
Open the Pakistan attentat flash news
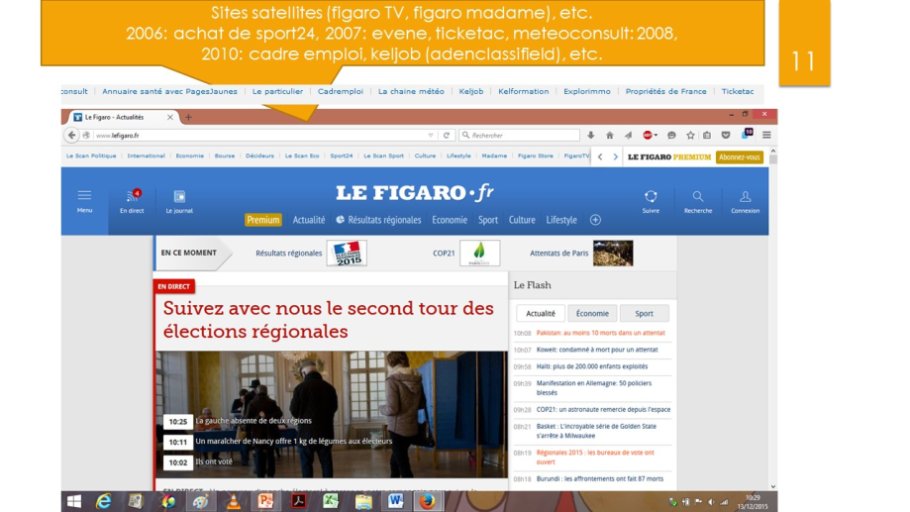click(x=601, y=333)
